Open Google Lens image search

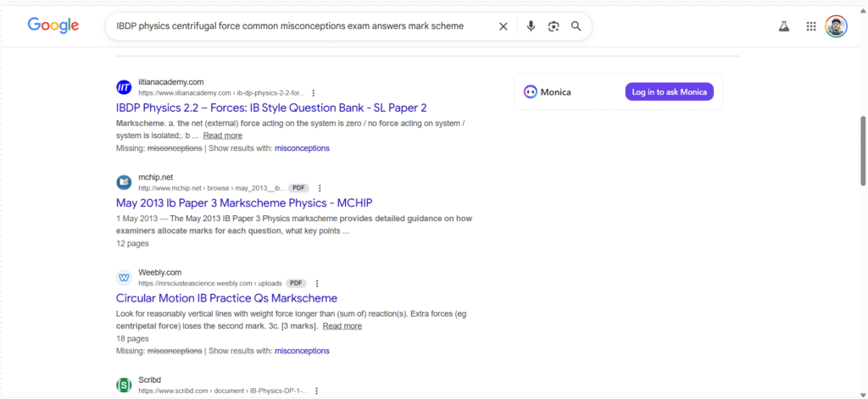point(554,26)
